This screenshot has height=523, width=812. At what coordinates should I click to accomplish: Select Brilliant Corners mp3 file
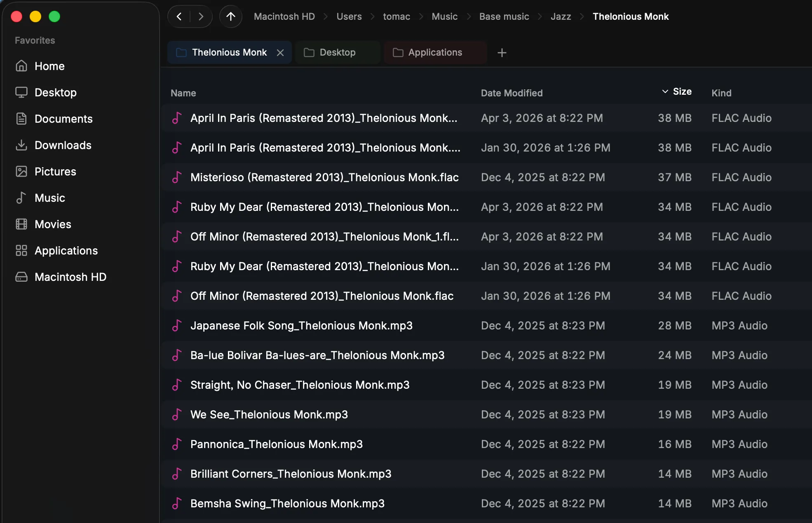tap(486, 474)
